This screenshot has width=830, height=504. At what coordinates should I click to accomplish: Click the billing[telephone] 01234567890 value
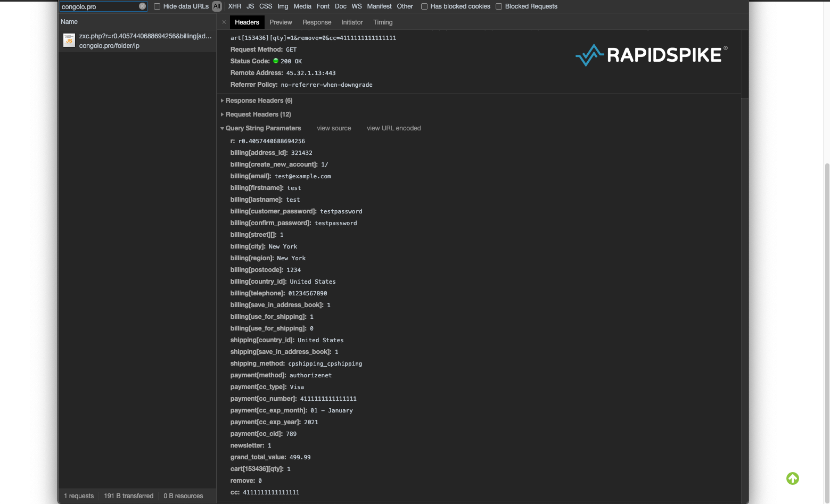point(308,293)
